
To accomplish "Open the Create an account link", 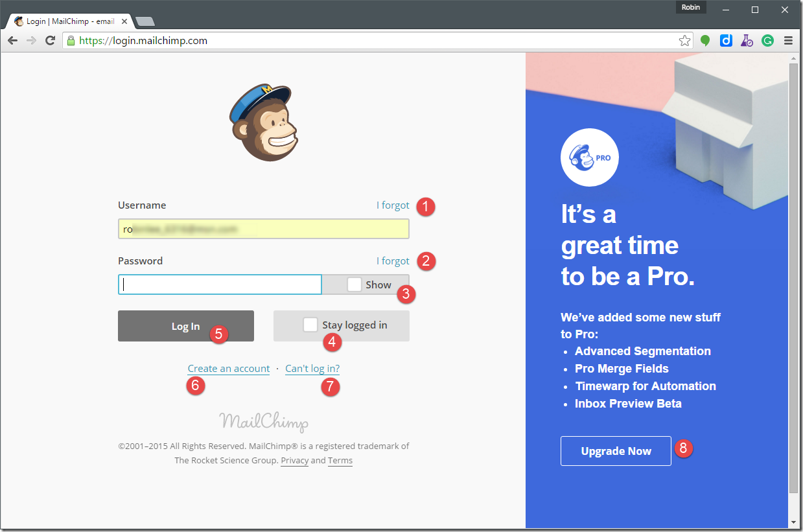I will pyautogui.click(x=229, y=369).
